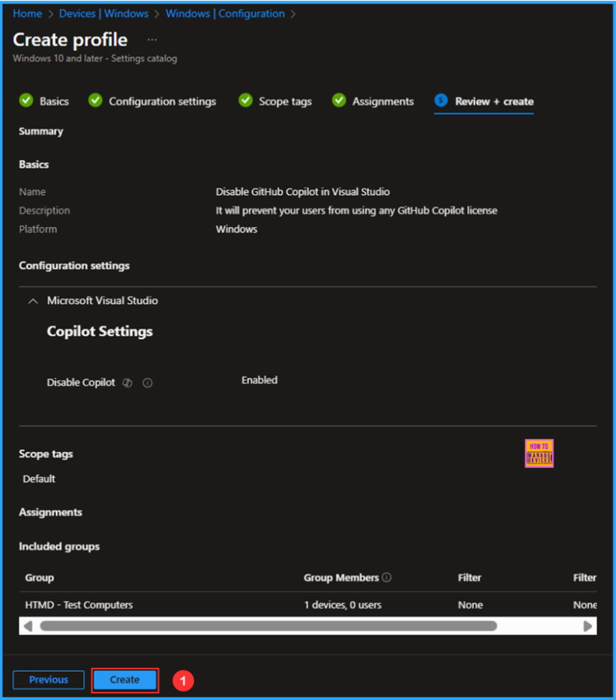Click the step 5 circle icon
616x700 pixels.
pos(441,100)
